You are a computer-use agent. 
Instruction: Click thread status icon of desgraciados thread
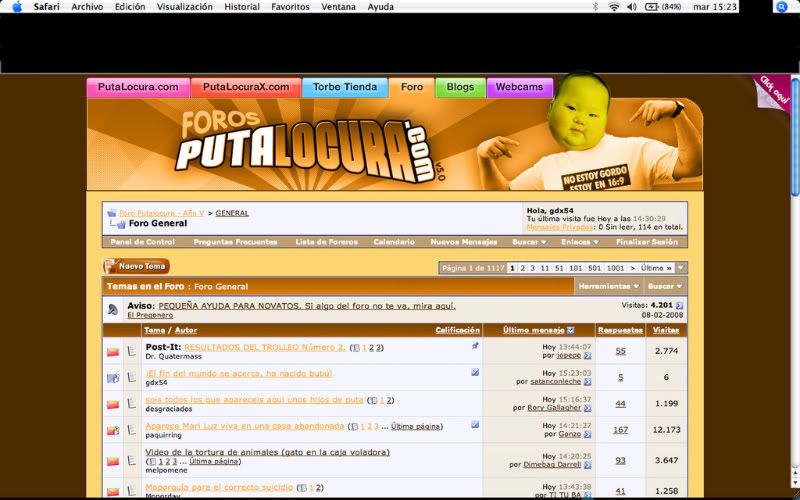click(113, 404)
